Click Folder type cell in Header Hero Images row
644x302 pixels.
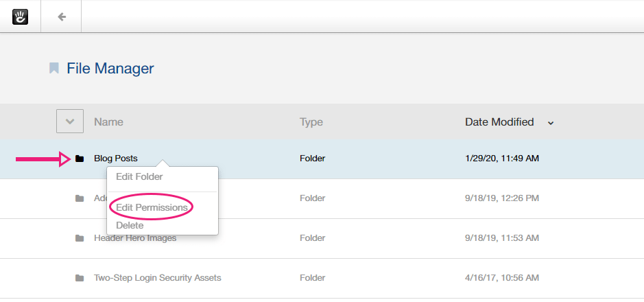pyautogui.click(x=313, y=238)
